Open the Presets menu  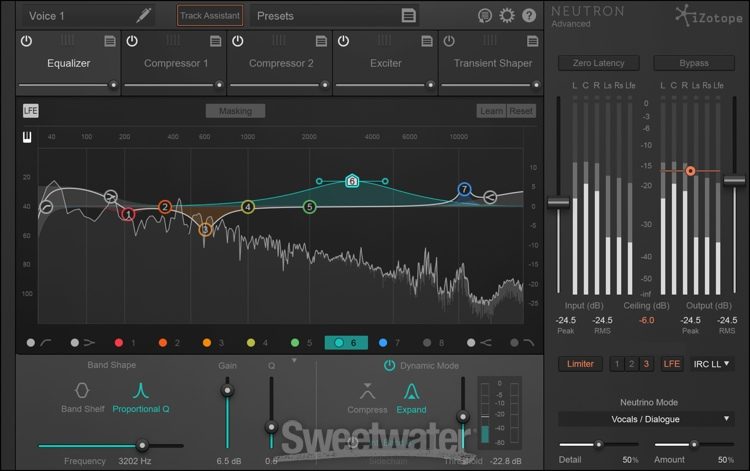click(335, 16)
